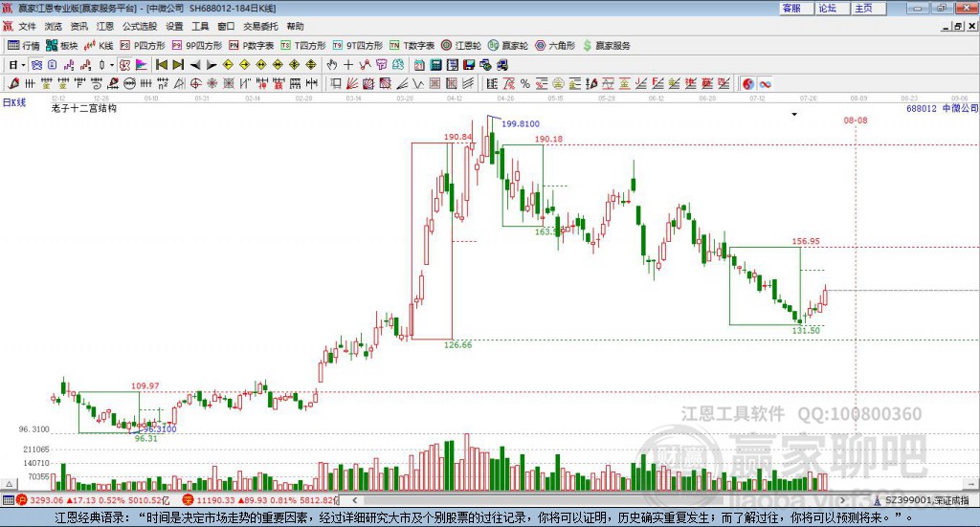Select the red zigzag line tool
Image resolution: width=980 pixels, height=527 pixels.
pos(365,65)
